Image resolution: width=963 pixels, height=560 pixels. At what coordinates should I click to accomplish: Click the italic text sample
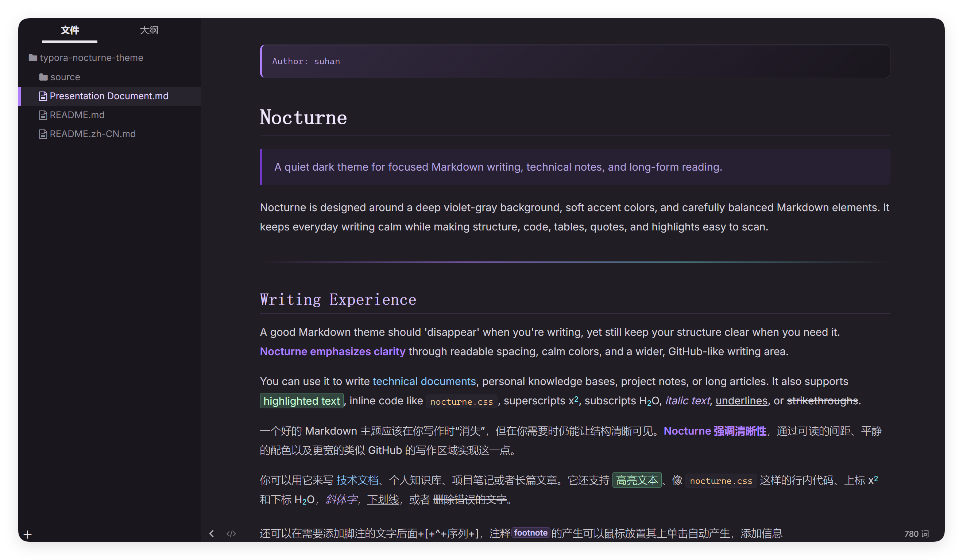(688, 401)
